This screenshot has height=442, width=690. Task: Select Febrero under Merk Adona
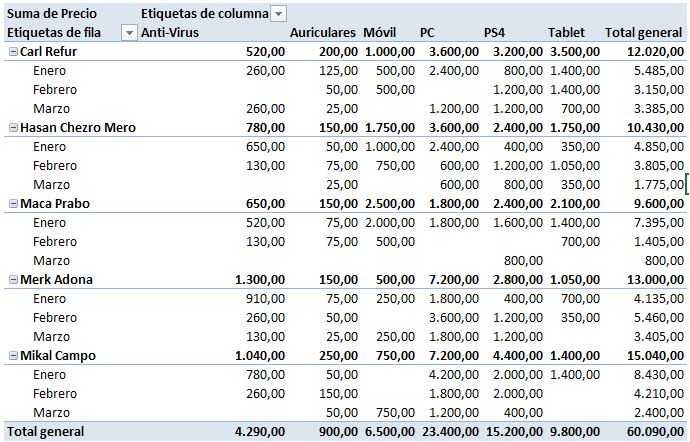(x=55, y=317)
